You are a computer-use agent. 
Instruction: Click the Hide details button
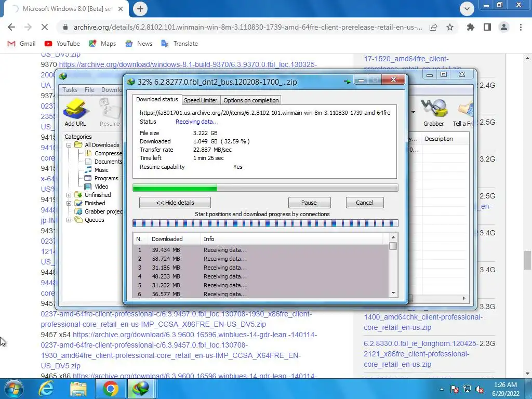pos(175,203)
